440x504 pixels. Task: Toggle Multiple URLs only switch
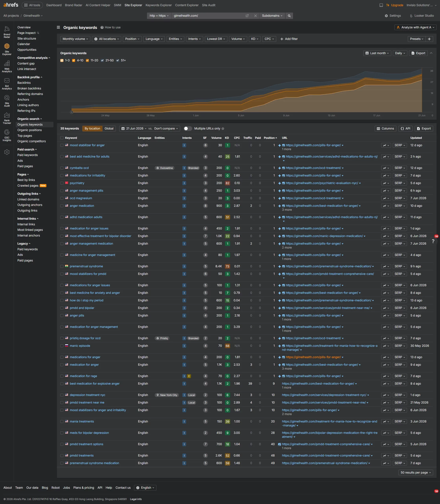(188, 129)
